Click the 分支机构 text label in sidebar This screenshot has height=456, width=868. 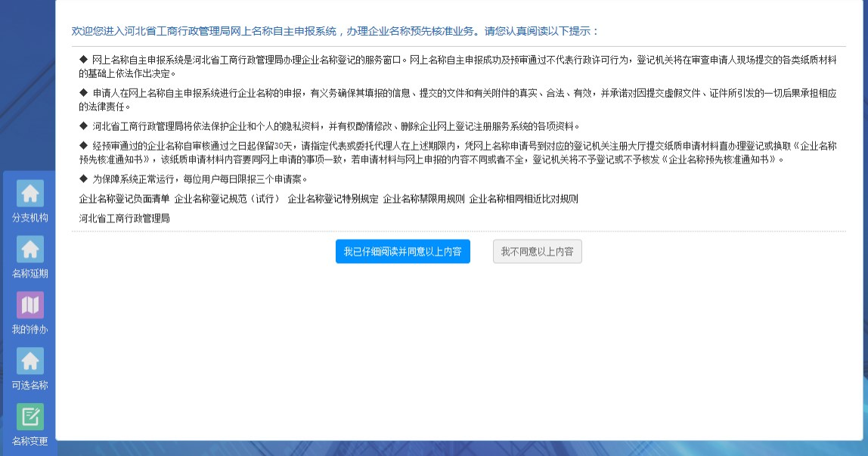30,218
